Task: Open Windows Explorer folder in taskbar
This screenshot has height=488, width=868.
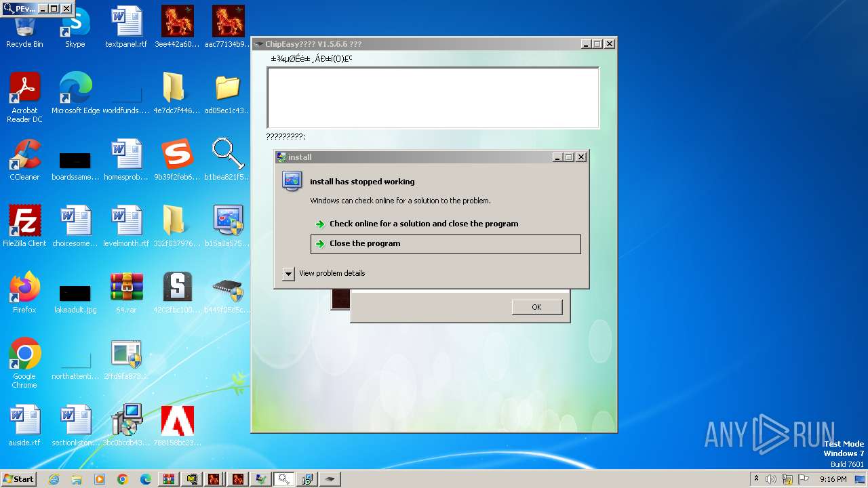Action: 77,479
